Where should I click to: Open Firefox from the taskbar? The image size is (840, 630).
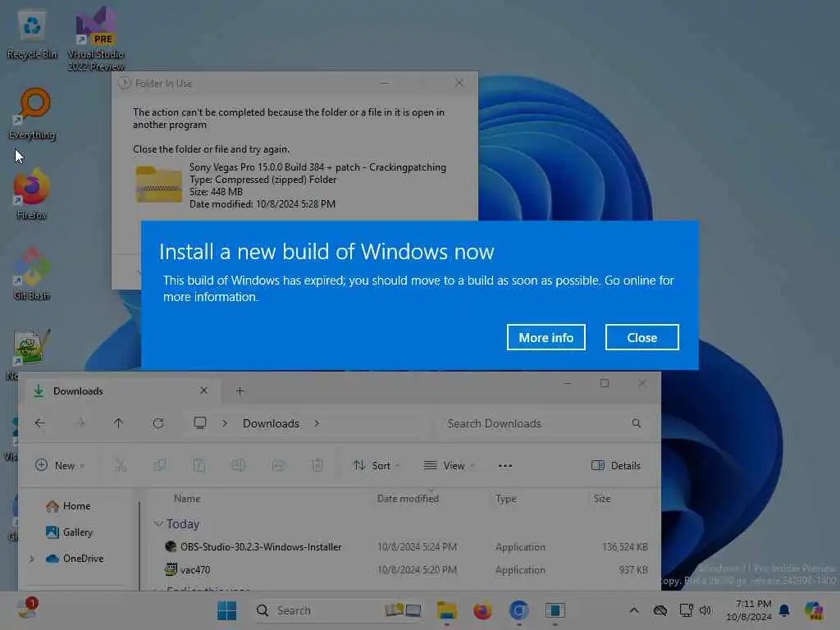[x=482, y=610]
